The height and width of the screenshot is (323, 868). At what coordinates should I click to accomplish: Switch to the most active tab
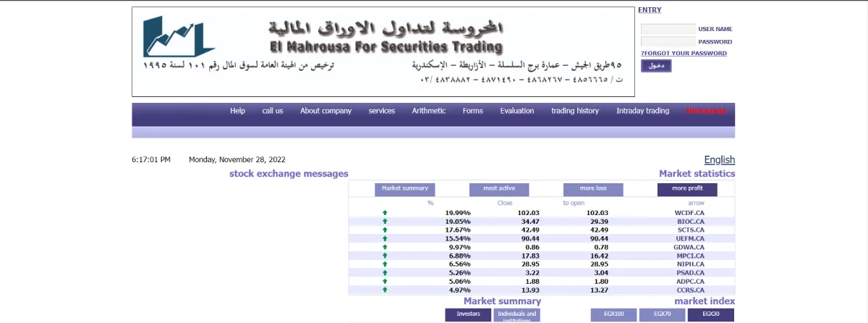[500, 189]
